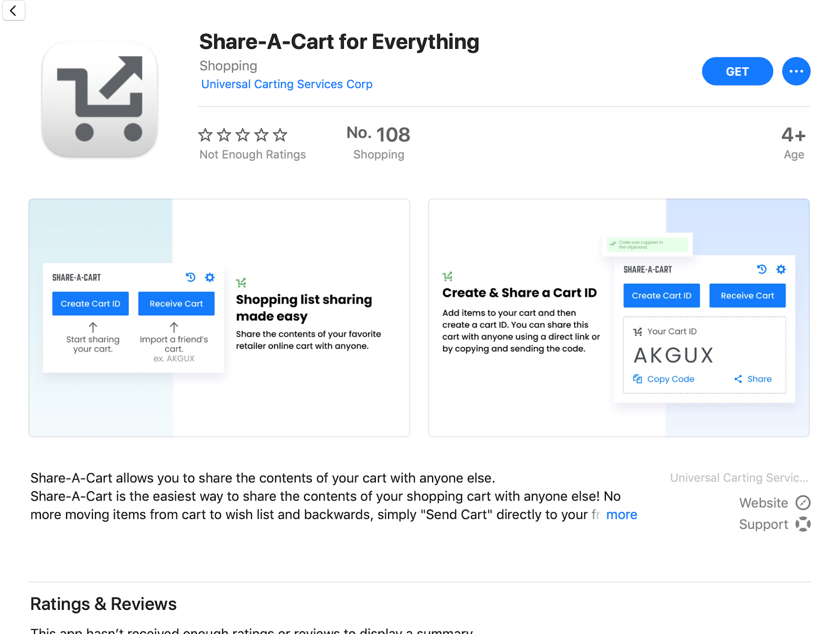Click the No. 108 Shopping ranking
The width and height of the screenshot is (840, 634).
click(379, 143)
